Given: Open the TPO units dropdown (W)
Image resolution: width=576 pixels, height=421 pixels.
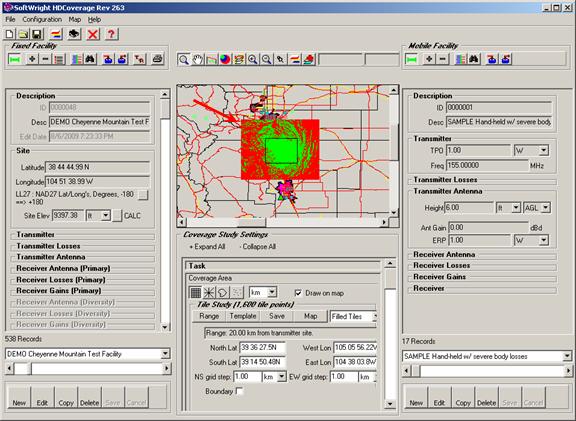Looking at the screenshot, I should pyautogui.click(x=544, y=150).
